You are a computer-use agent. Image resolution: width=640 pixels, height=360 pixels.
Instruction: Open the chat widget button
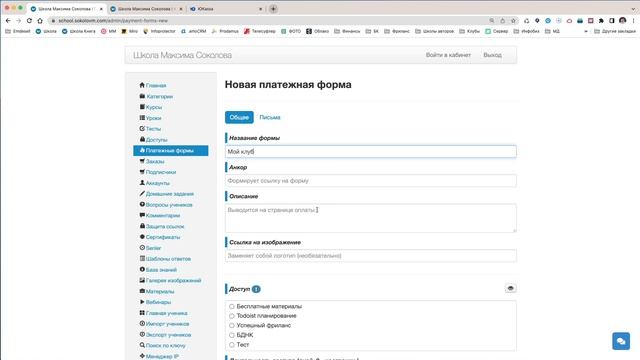(x=621, y=341)
